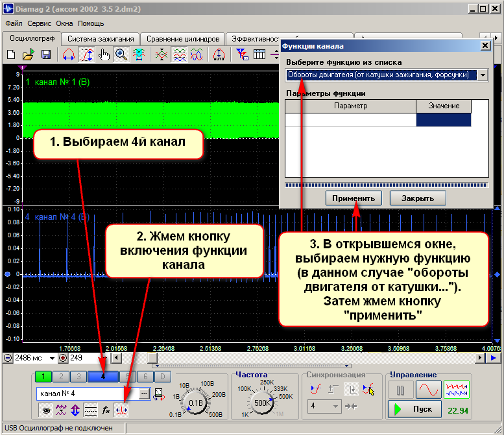The image size is (504, 435).
Task: Enable digital channel D button
Action: pyautogui.click(x=163, y=377)
